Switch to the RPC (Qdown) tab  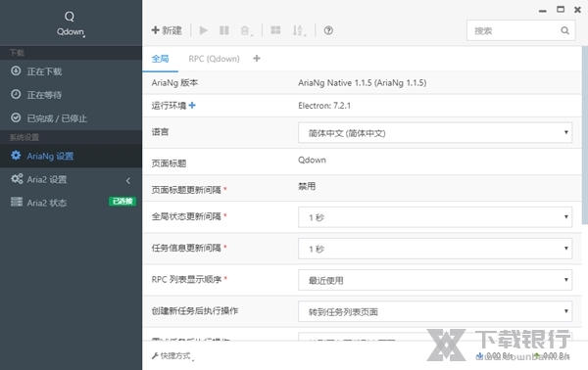pos(214,59)
